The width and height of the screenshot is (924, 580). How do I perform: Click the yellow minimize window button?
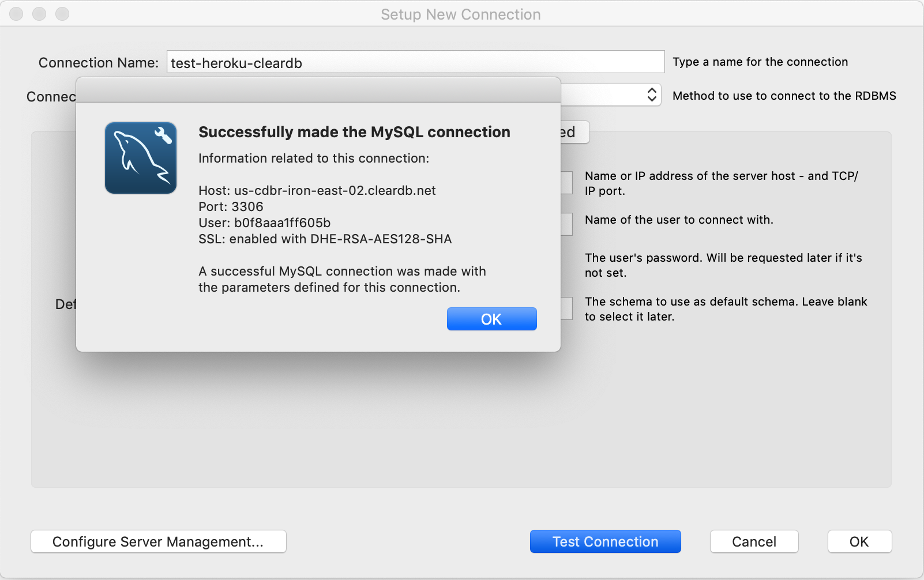coord(39,14)
